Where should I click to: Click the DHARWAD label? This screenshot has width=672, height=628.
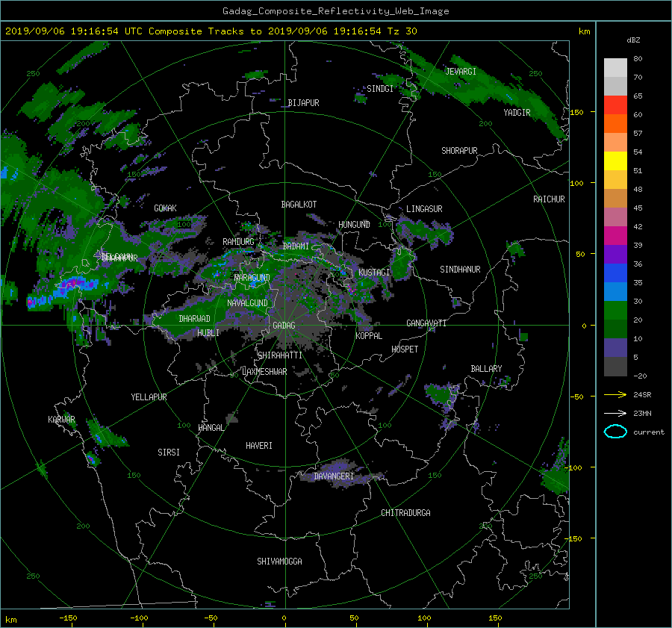pyautogui.click(x=194, y=319)
